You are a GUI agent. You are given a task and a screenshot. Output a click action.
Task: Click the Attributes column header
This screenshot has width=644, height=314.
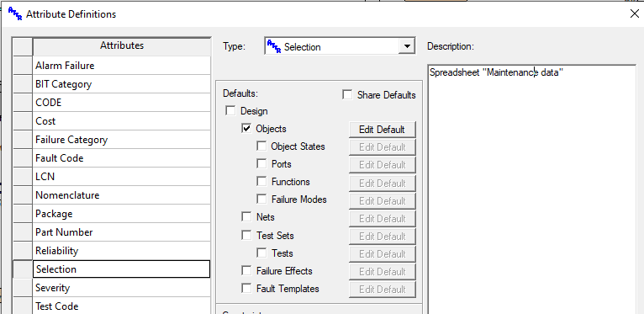122,46
